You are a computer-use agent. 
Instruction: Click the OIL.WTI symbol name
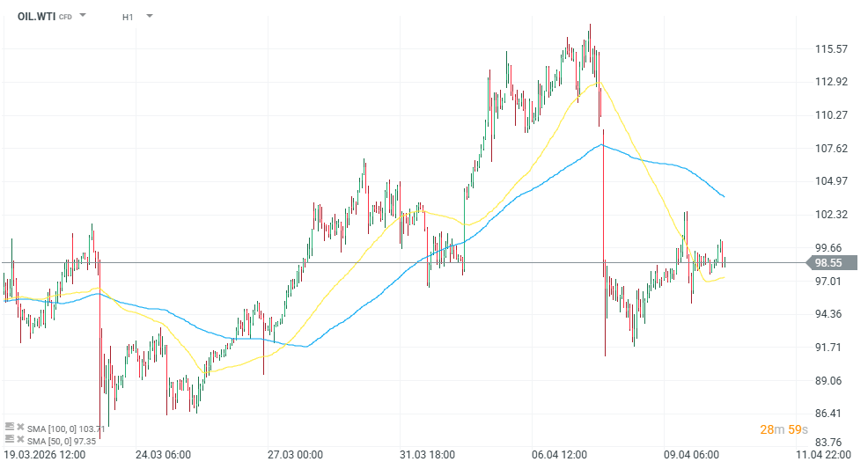point(37,16)
